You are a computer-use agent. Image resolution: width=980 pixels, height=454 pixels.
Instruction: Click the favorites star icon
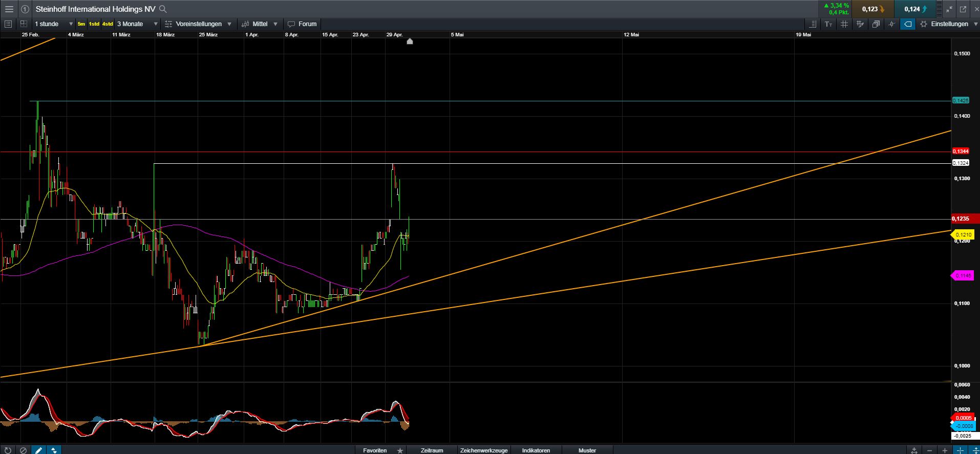[x=400, y=450]
